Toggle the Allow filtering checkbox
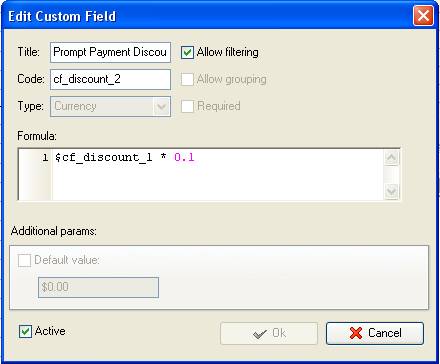 [187, 52]
